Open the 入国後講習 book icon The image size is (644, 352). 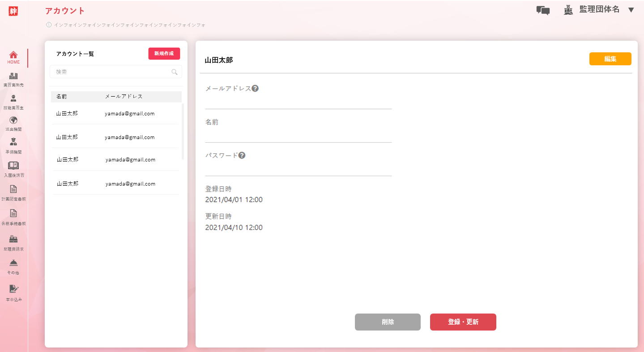point(13,165)
